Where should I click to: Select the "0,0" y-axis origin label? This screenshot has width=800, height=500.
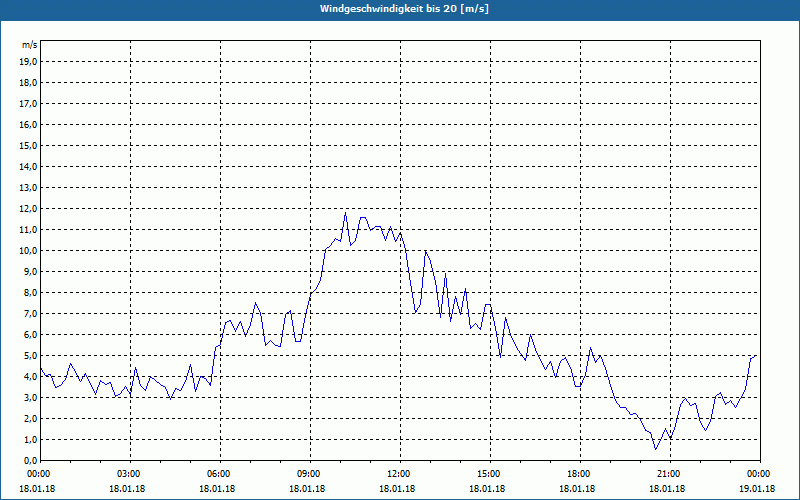tap(31, 460)
